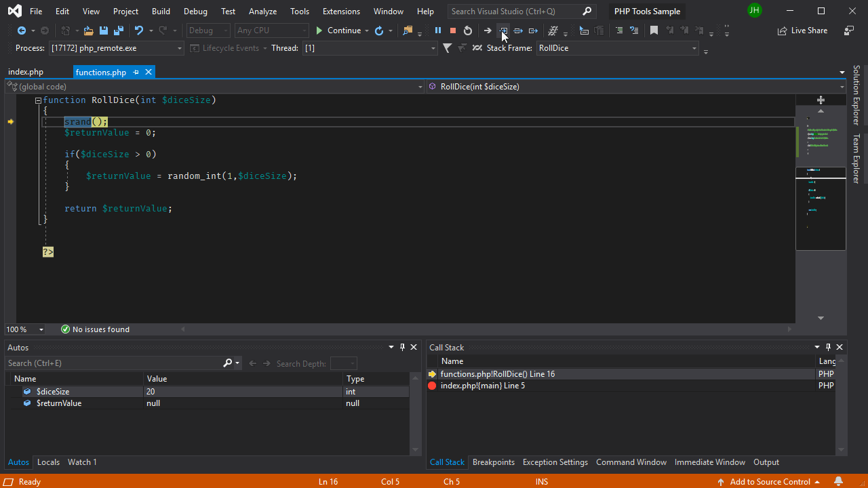868x488 pixels.
Task: Click the Save All icon
Action: [x=118, y=30]
